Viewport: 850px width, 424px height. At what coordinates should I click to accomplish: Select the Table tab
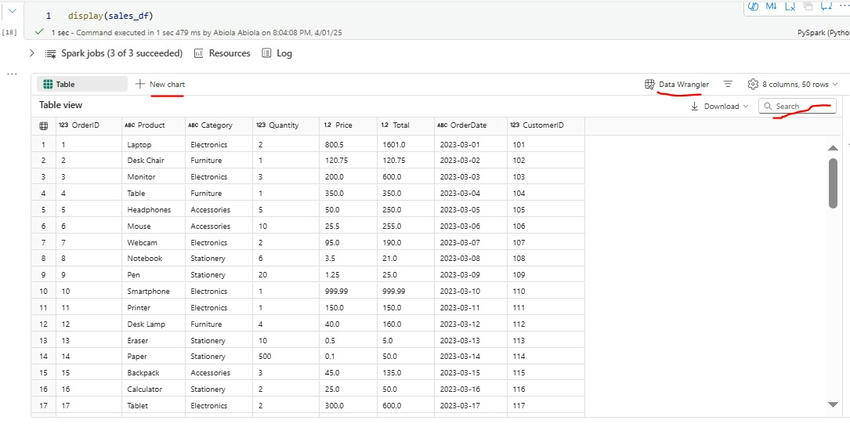[82, 84]
